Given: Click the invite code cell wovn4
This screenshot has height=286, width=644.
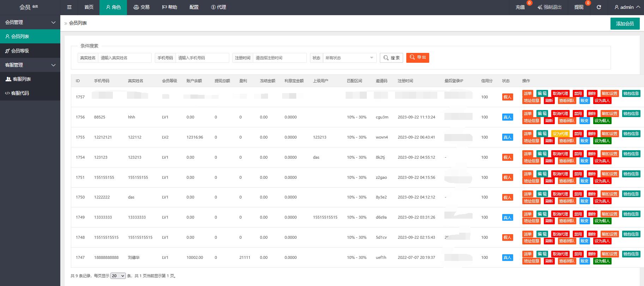Looking at the screenshot, I should tap(382, 137).
